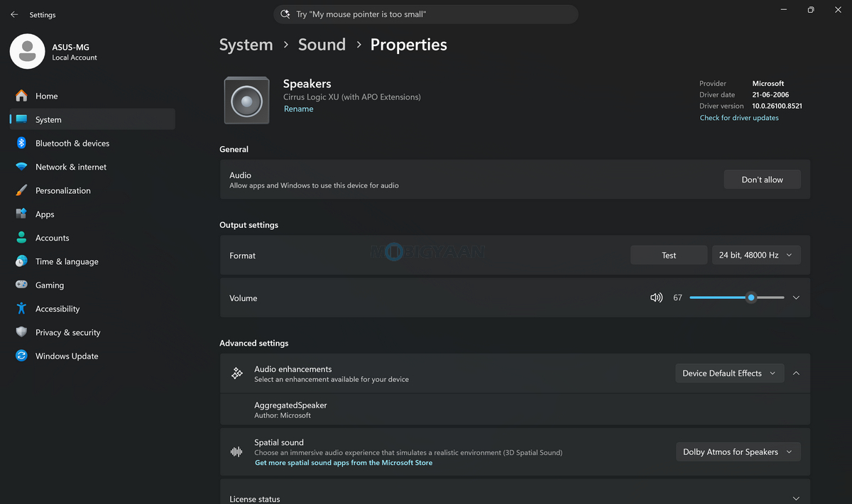The image size is (852, 504).
Task: Click the AggregatedSpeaker enhancement row
Action: [515, 410]
